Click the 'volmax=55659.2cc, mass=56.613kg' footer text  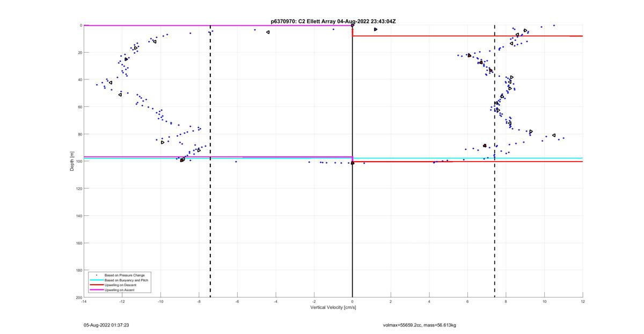(x=420, y=325)
